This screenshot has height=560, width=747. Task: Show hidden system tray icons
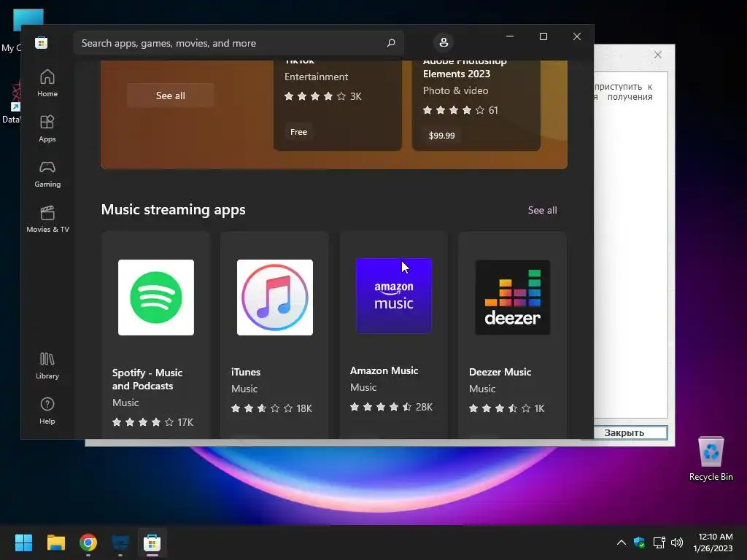[622, 542]
